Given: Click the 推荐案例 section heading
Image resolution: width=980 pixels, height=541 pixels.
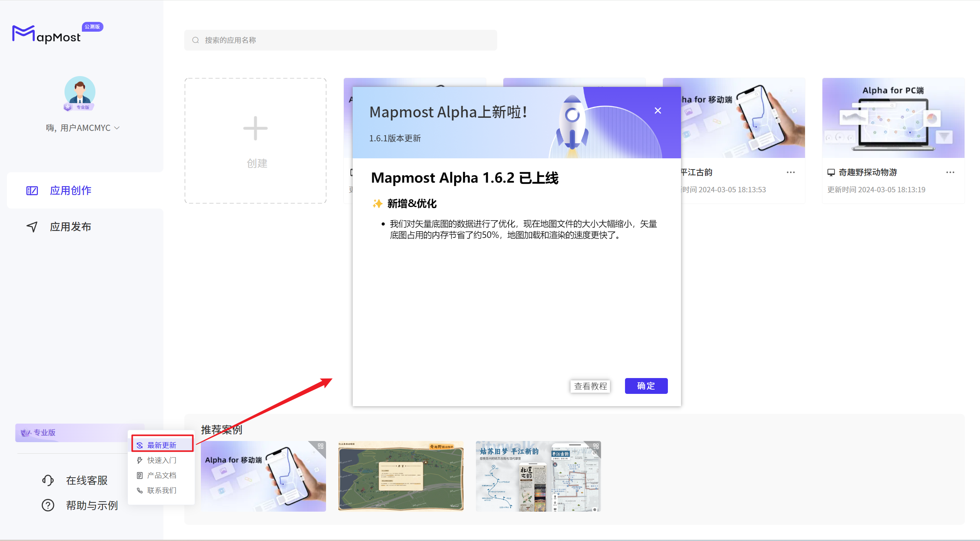Looking at the screenshot, I should 222,430.
